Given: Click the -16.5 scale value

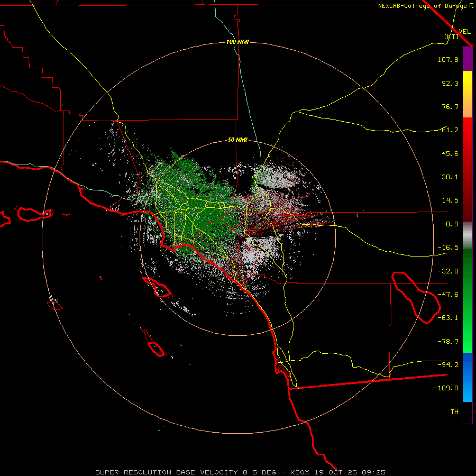Looking at the screenshot, I should point(448,248).
